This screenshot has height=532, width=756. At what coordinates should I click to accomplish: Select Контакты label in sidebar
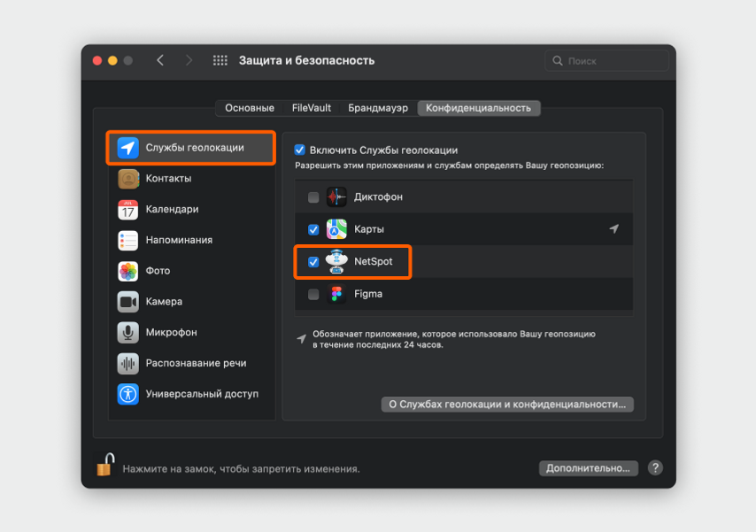[169, 179]
